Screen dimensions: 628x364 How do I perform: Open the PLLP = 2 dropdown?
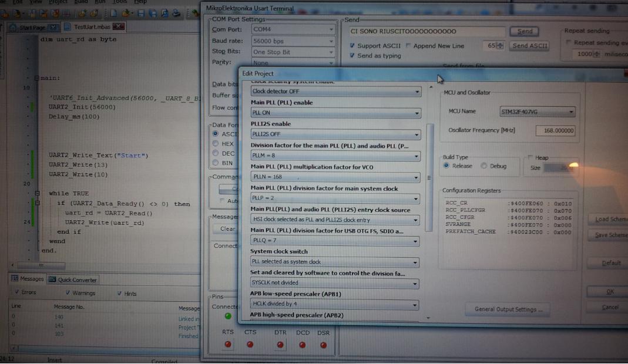(x=335, y=198)
